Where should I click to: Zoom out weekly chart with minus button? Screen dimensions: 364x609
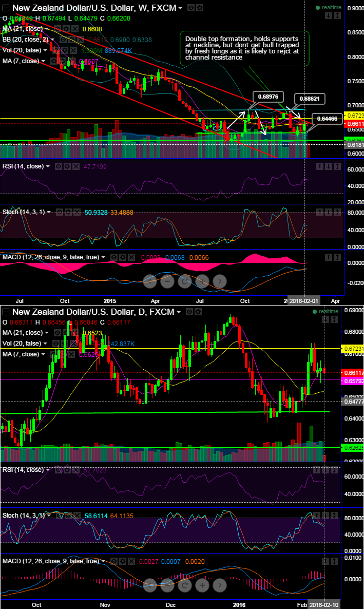click(x=167, y=281)
